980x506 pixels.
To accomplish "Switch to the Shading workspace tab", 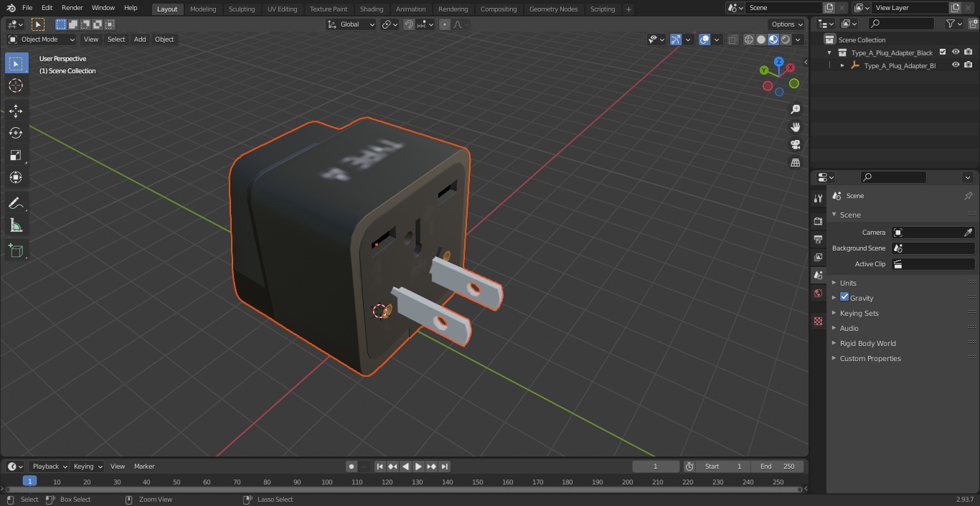I will [x=372, y=9].
